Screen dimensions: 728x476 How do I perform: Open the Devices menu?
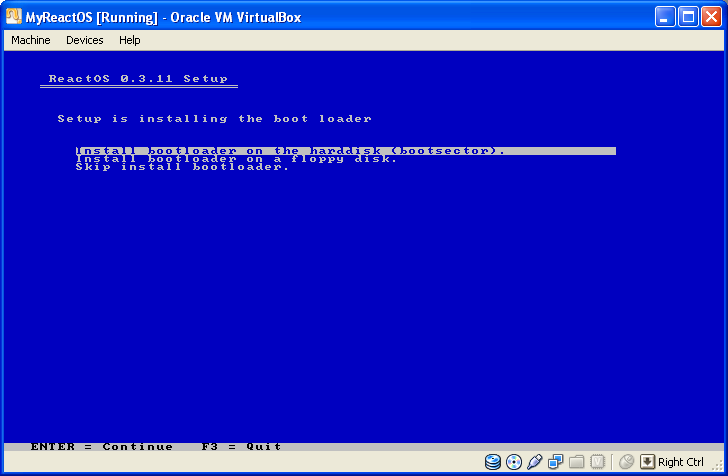[x=84, y=40]
